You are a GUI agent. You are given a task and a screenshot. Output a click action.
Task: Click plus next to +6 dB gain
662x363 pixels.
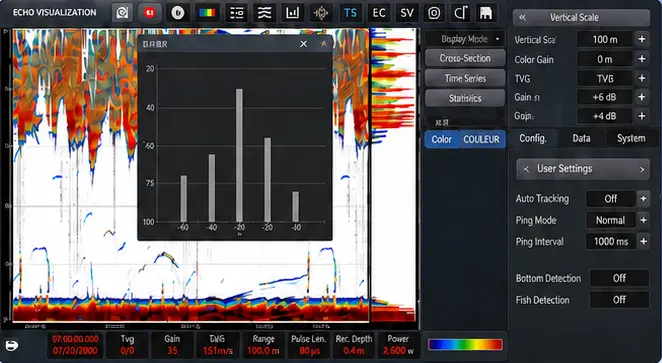[x=642, y=97]
